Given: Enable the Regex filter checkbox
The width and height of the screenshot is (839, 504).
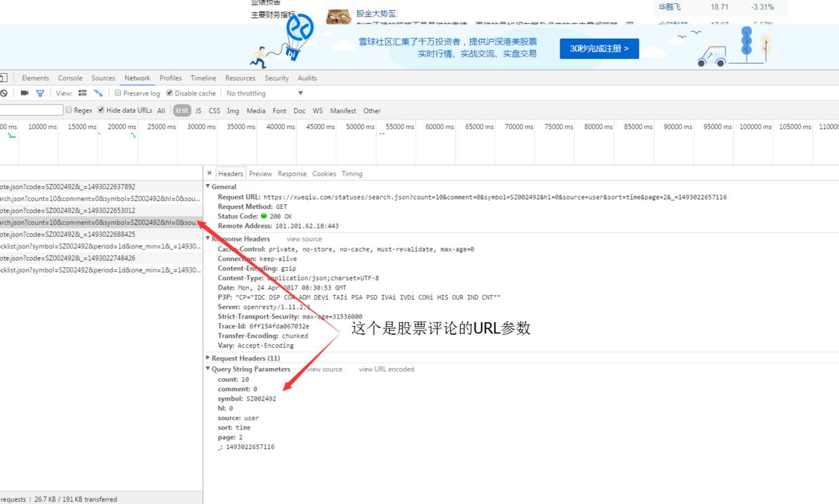Looking at the screenshot, I should coord(68,110).
